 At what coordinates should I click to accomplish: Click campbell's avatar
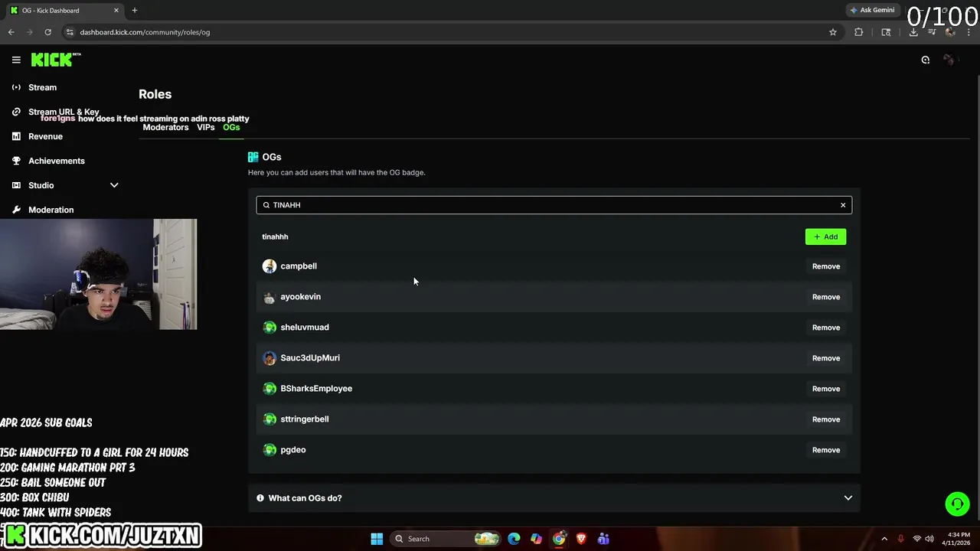269,266
